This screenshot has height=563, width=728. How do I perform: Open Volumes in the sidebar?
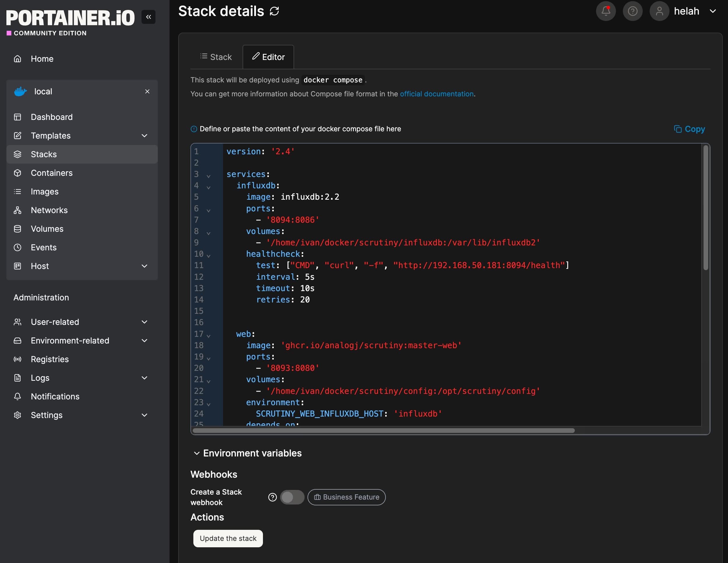(47, 229)
